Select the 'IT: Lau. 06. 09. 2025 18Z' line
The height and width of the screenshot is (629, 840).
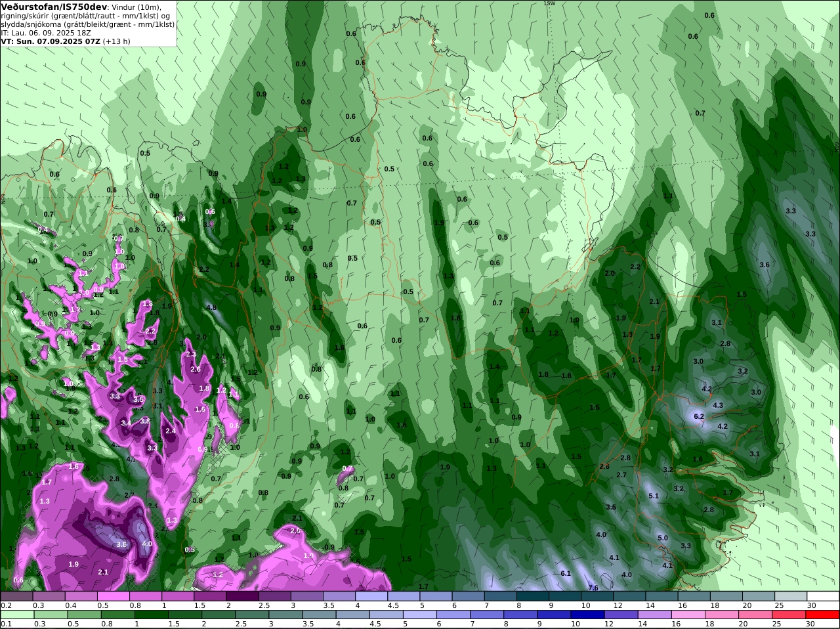coord(46,33)
